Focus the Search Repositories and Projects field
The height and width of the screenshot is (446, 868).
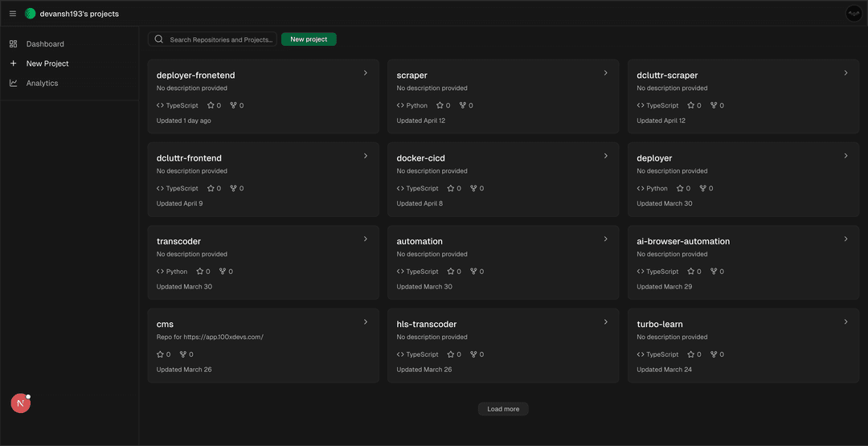212,39
